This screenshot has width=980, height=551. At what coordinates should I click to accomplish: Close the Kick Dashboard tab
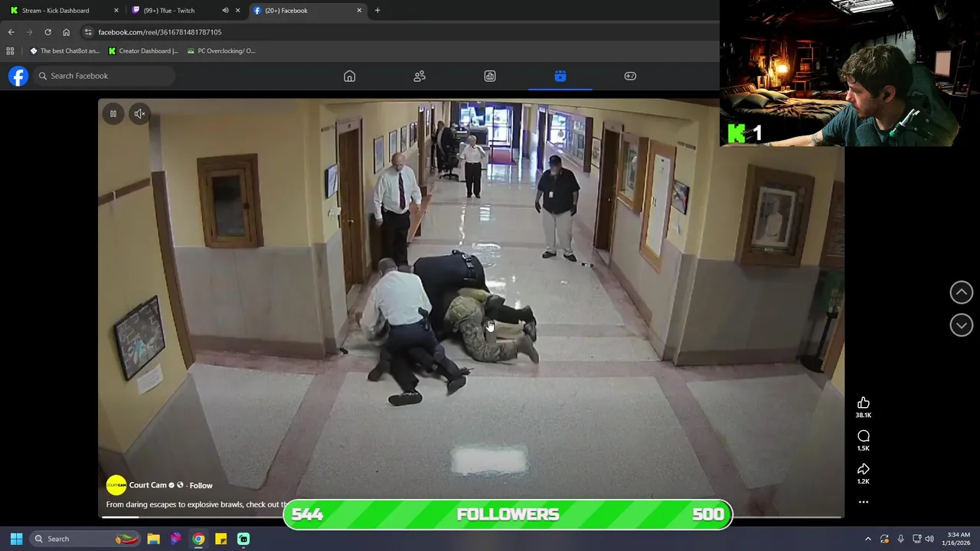point(116,11)
